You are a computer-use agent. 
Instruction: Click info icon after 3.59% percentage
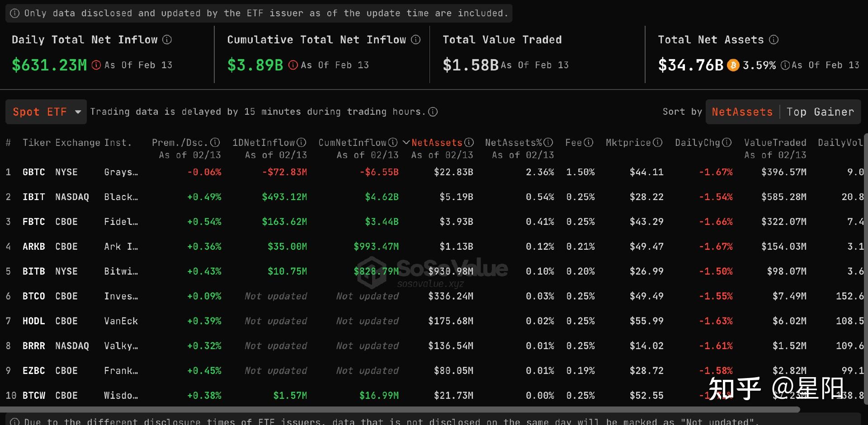(x=785, y=65)
